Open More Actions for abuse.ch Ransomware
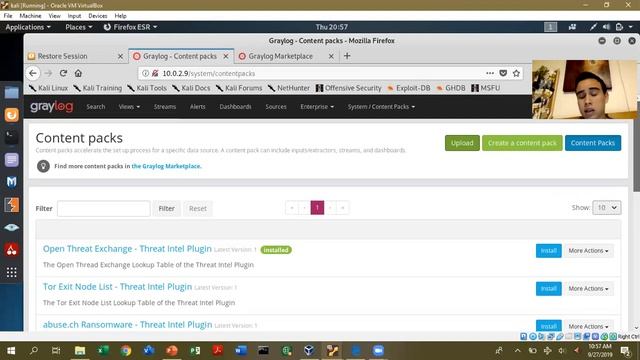 point(588,326)
